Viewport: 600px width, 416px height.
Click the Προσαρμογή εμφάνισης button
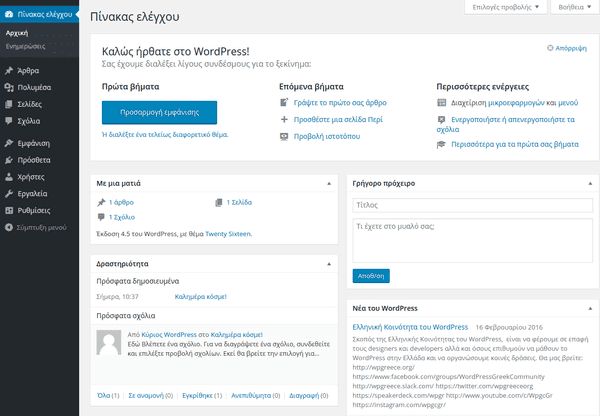(159, 113)
